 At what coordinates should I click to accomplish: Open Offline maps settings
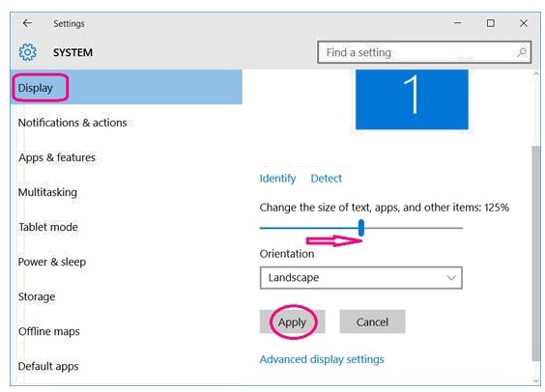[x=49, y=331]
